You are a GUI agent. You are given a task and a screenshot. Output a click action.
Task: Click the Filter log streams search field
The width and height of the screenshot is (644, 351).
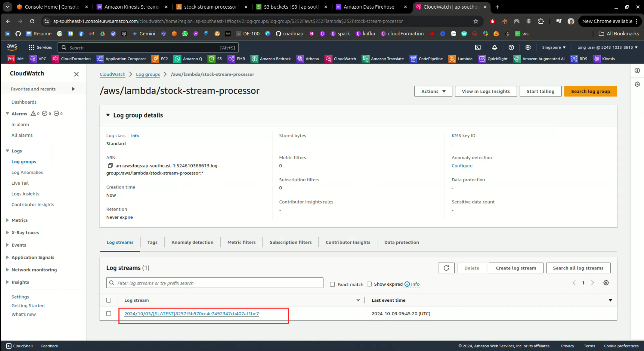point(218,283)
